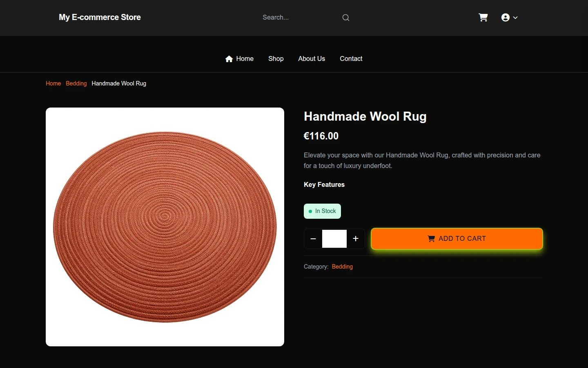Screen dimensions: 588x368
Task: Click the €116.00 price
Action: (x=321, y=136)
